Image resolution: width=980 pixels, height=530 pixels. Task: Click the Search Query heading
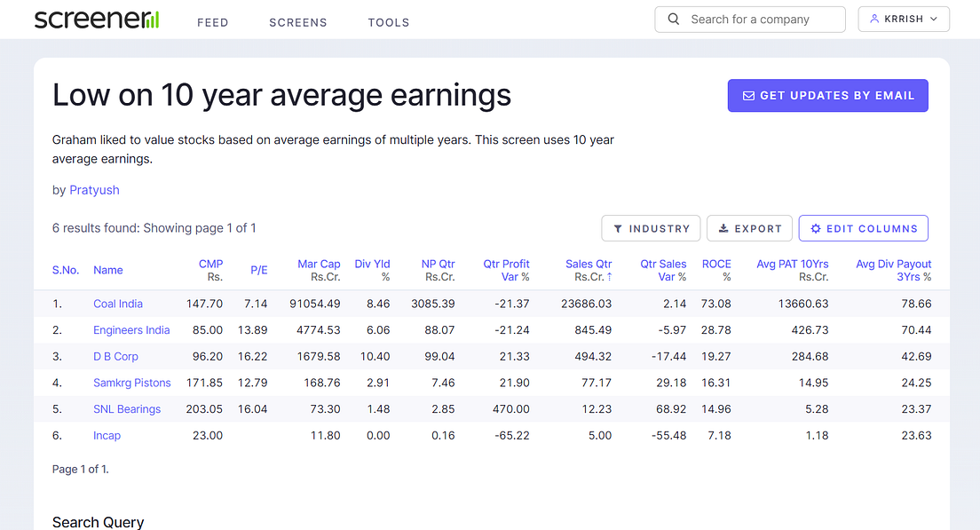[x=99, y=522]
